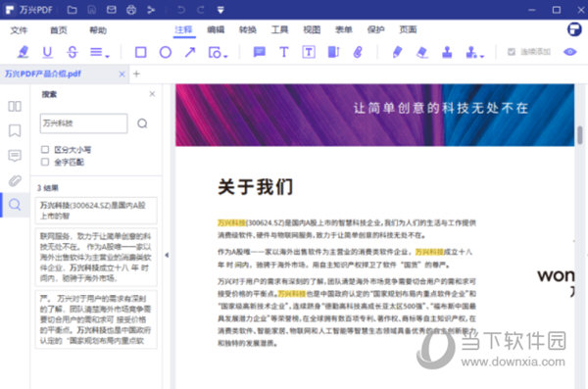
Task: Select the underline annotation tool
Action: [47, 52]
